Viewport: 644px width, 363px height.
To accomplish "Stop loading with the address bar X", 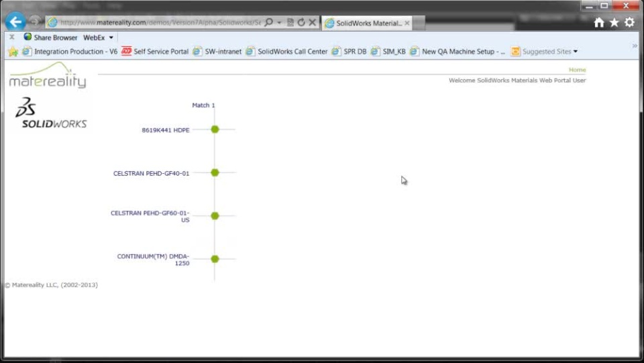I will 312,22.
